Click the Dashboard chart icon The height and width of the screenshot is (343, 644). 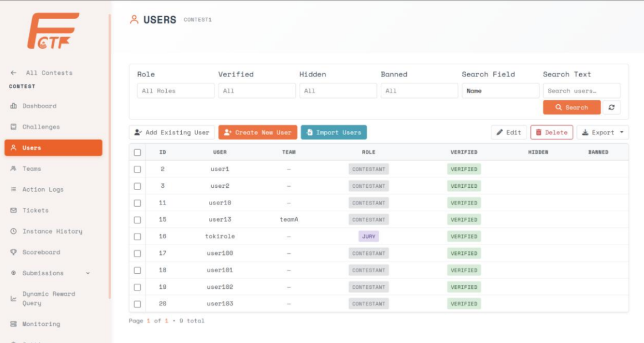[13, 106]
